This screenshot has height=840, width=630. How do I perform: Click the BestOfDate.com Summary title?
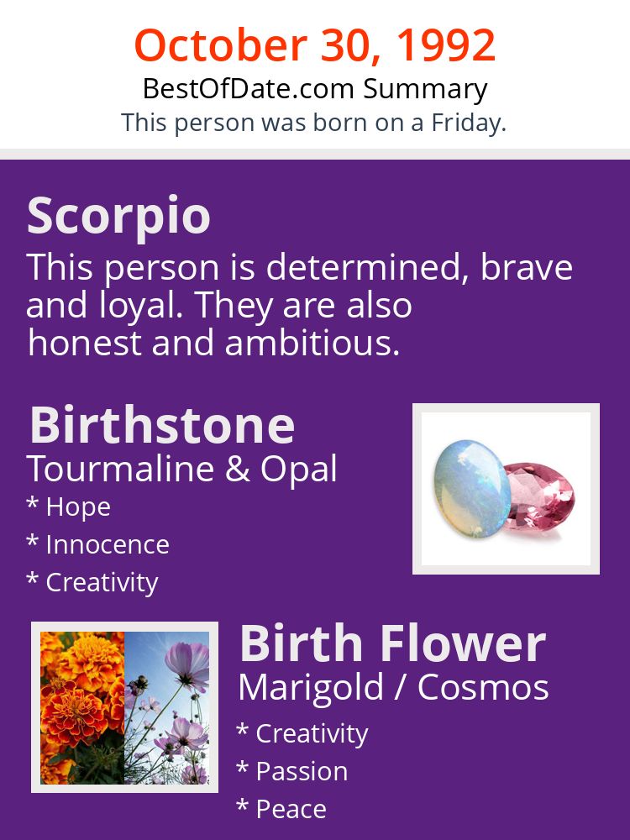point(315,88)
